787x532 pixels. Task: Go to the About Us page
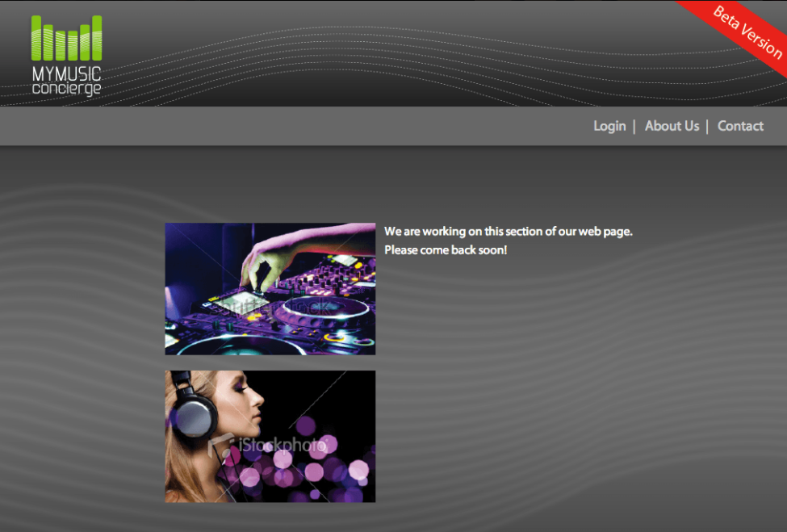coord(672,126)
